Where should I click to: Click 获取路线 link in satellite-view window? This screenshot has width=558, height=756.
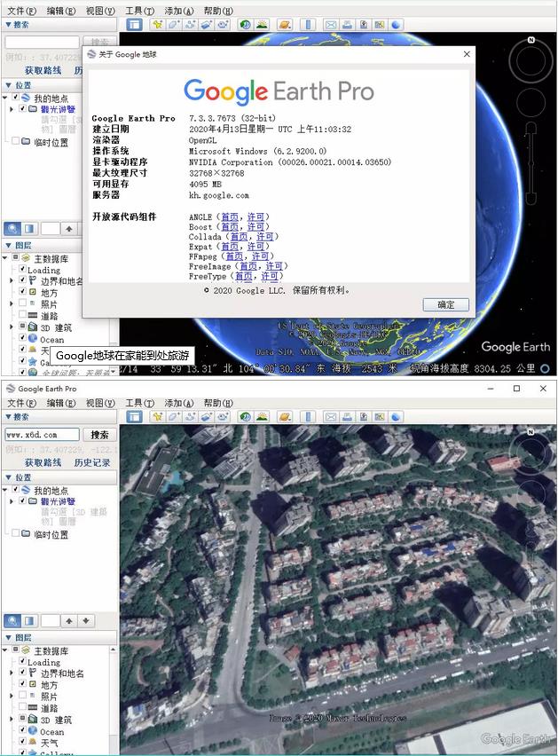point(43,462)
